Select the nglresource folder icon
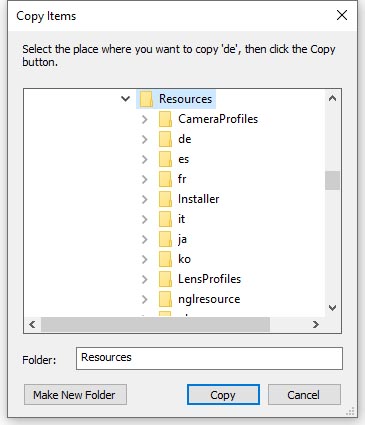 (165, 299)
